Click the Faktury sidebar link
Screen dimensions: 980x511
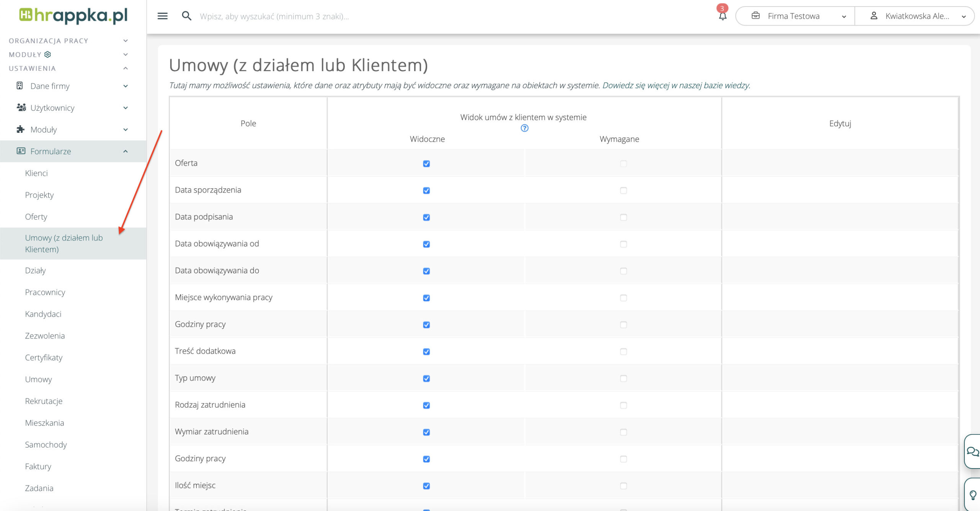tap(38, 466)
